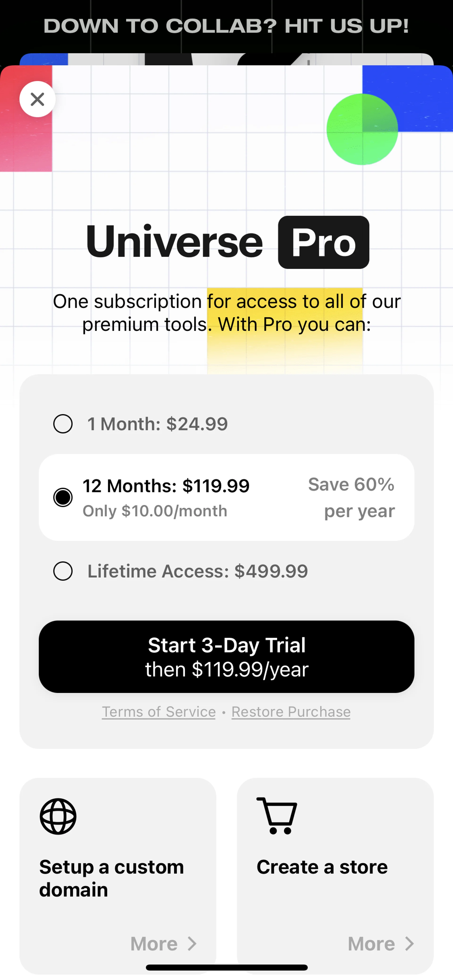The width and height of the screenshot is (453, 980).
Task: Expand More under Setup a custom domain
Action: tap(154, 943)
